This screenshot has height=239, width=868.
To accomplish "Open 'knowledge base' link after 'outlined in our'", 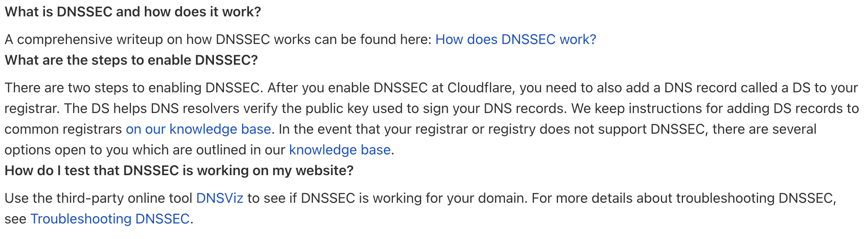I will (x=340, y=150).
